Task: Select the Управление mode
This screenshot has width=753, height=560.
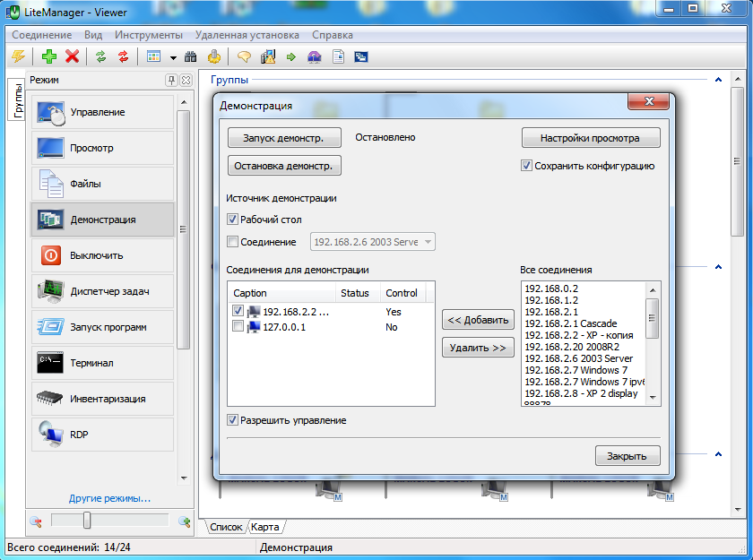Action: pyautogui.click(x=102, y=112)
